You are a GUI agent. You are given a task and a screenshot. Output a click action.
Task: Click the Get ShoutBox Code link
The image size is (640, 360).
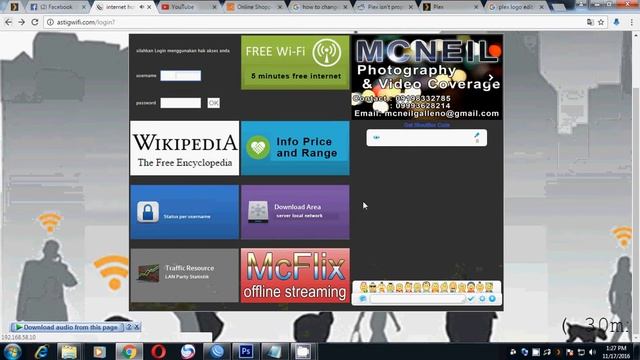click(x=427, y=125)
